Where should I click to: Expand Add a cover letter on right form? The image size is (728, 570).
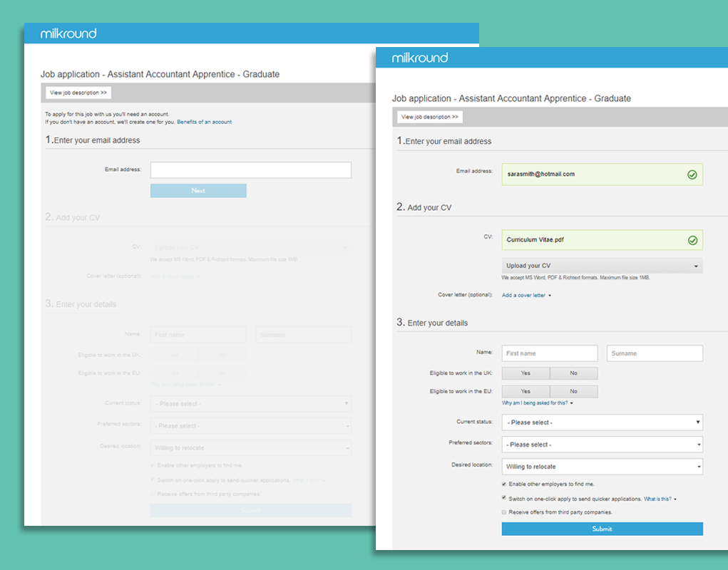point(526,295)
